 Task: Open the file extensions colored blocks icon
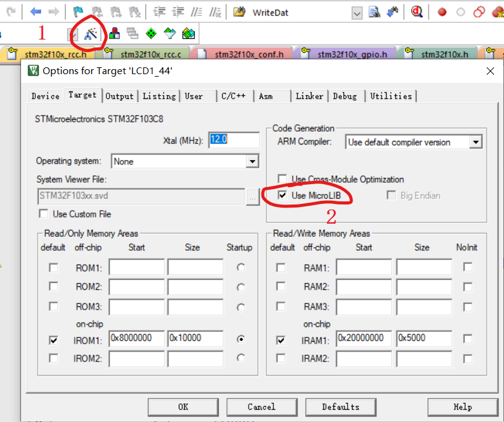pos(114,33)
